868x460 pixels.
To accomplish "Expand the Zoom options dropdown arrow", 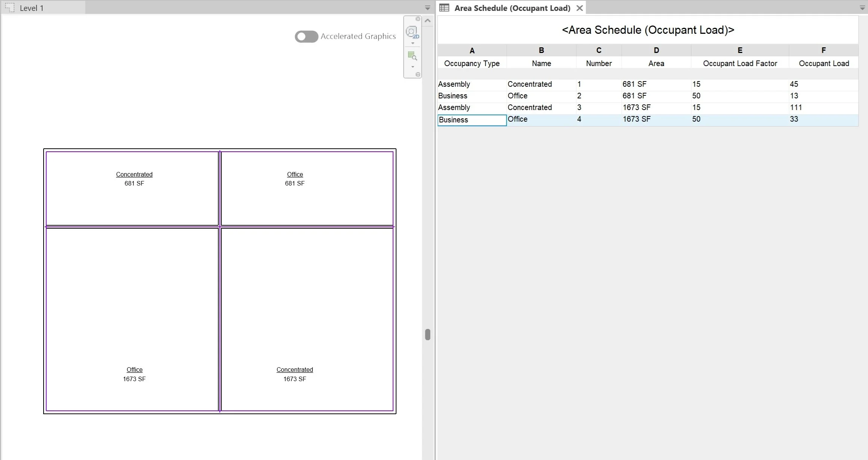I will coord(413,67).
